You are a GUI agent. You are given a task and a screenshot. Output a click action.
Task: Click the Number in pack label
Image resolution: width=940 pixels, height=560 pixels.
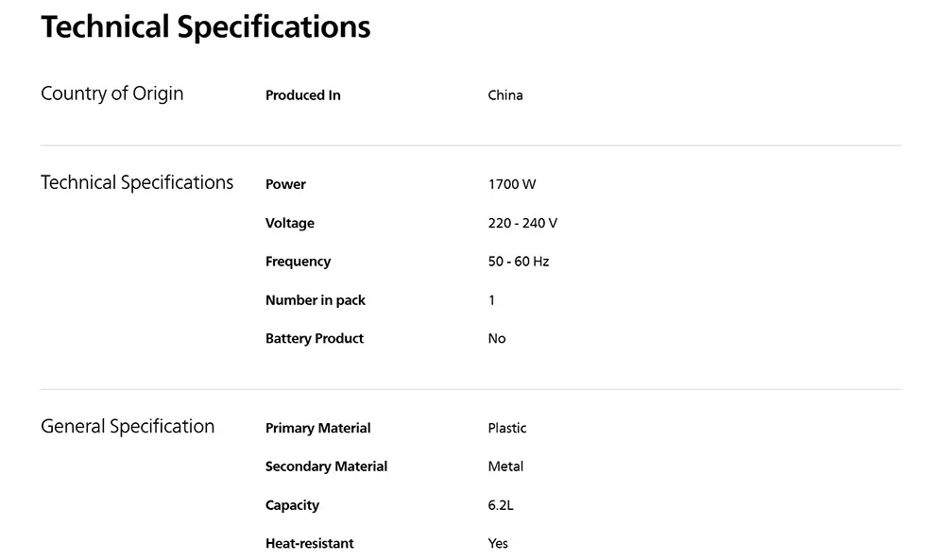[316, 300]
